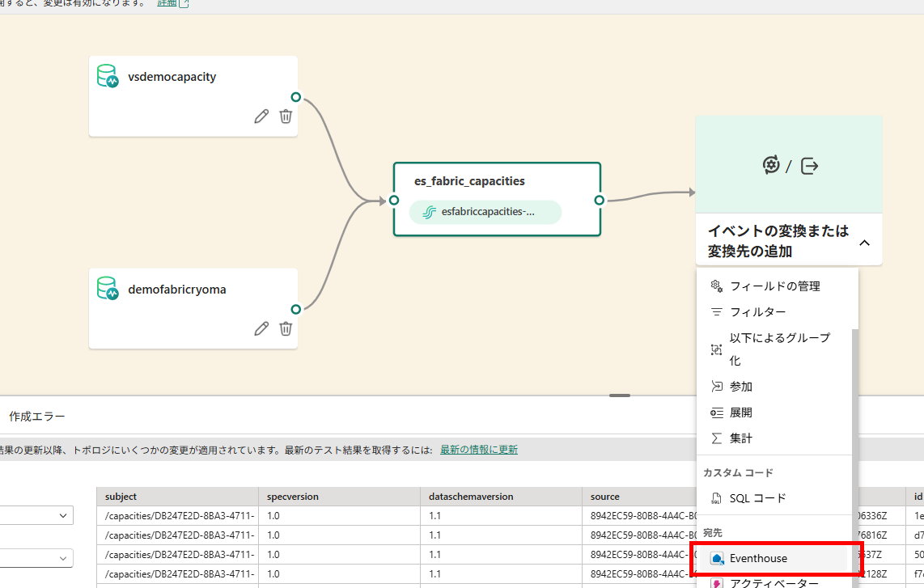Grab the panel splitter handle above results
Viewport: 924px width, 588px height.
point(619,396)
